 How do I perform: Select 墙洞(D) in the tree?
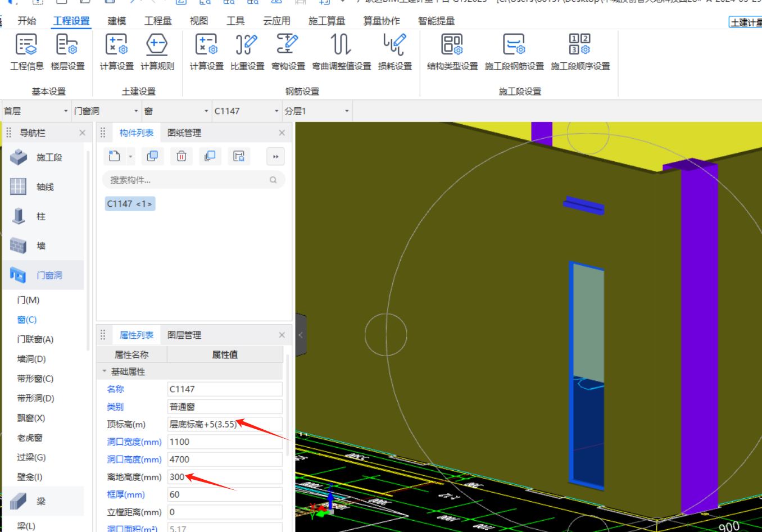pyautogui.click(x=31, y=359)
